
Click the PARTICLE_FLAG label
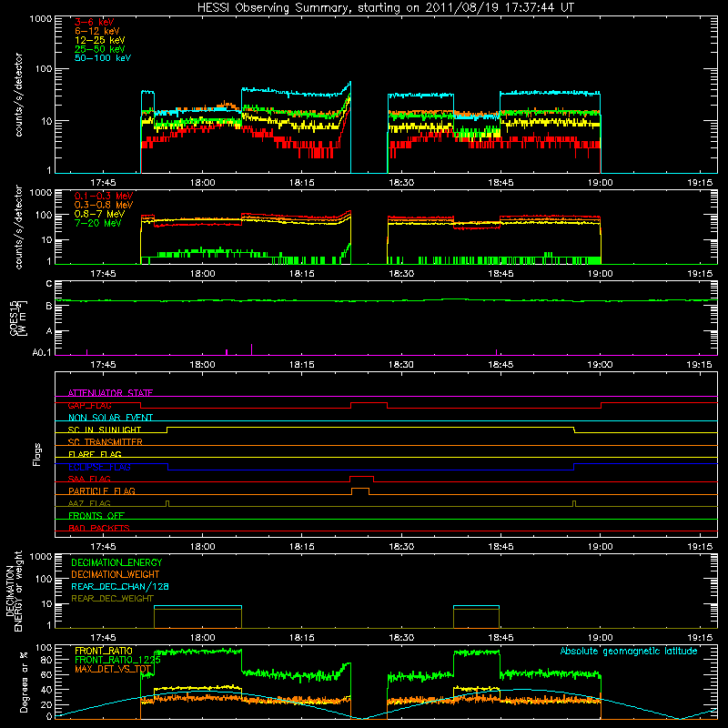102,490
